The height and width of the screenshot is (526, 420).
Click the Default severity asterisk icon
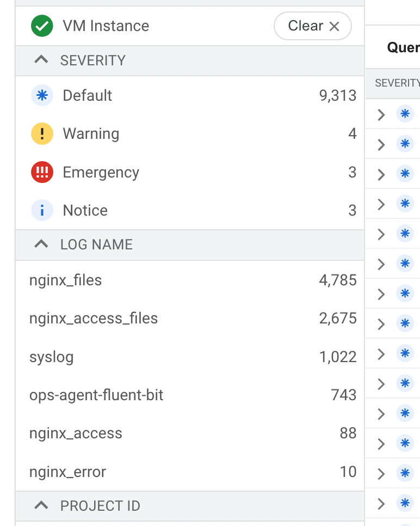pyautogui.click(x=42, y=95)
